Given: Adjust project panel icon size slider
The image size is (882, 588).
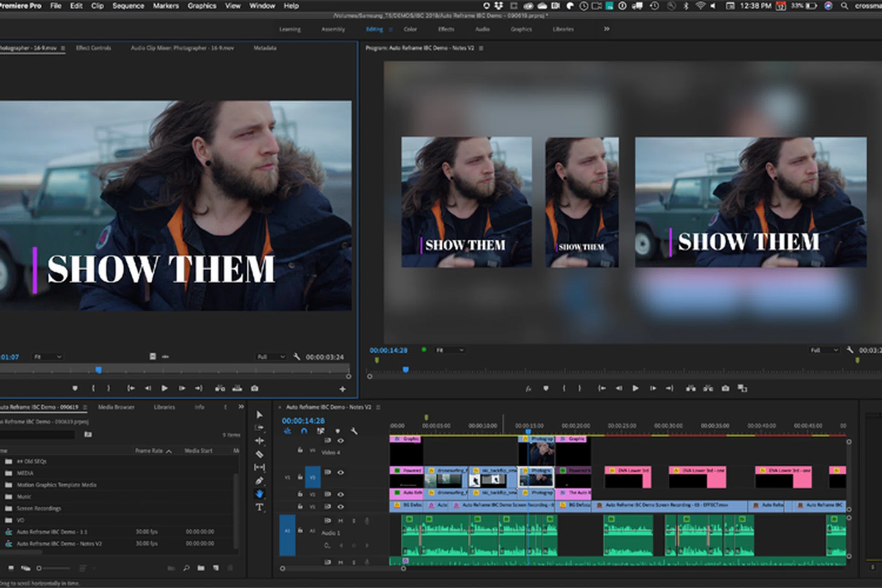Looking at the screenshot, I should tap(40, 568).
